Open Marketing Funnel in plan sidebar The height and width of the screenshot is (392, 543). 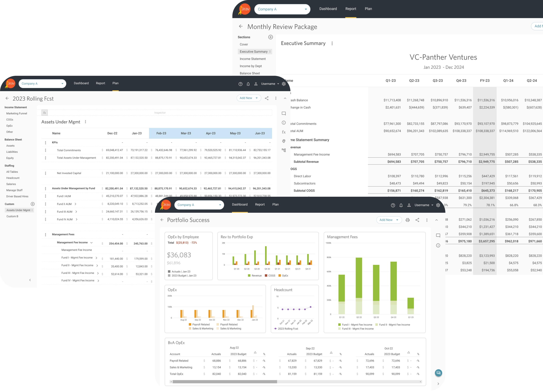coord(17,113)
